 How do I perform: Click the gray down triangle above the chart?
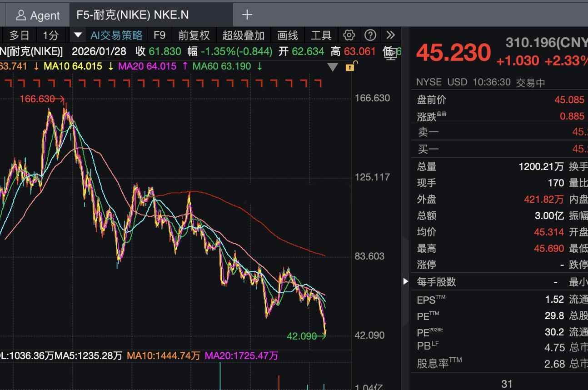tap(333, 67)
